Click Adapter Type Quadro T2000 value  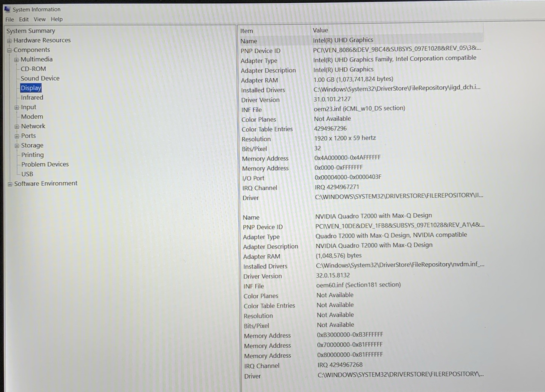pos(391,235)
